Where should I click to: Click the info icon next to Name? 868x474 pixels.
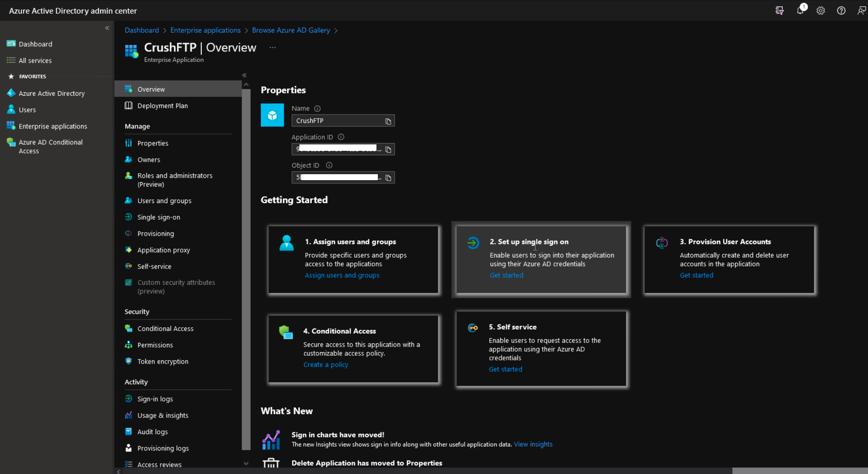pos(317,109)
